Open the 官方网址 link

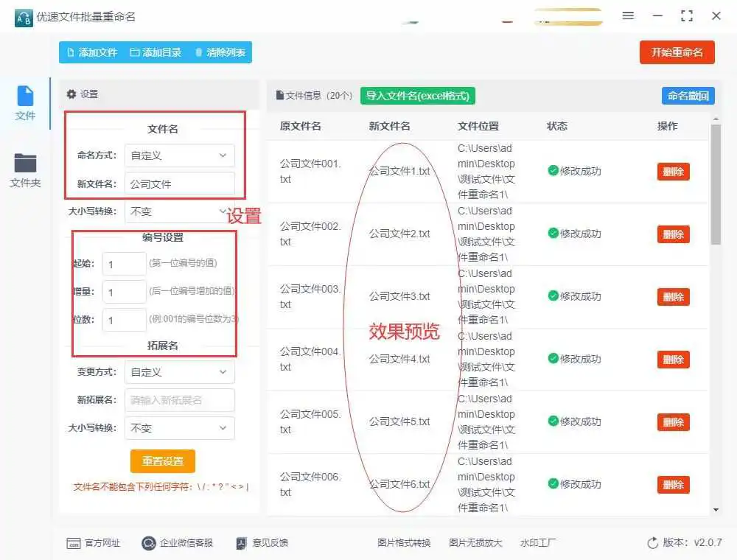(93, 543)
